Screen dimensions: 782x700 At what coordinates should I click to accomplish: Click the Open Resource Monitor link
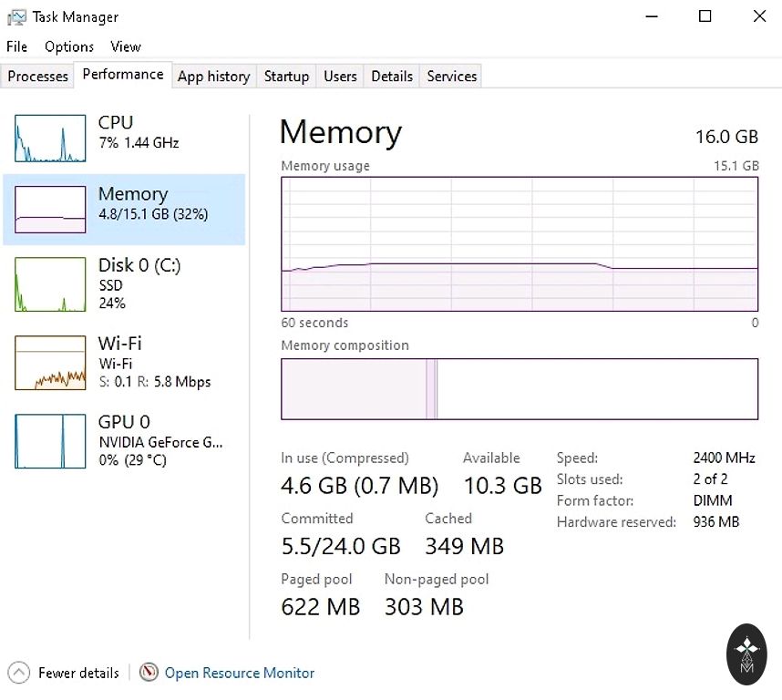[240, 673]
